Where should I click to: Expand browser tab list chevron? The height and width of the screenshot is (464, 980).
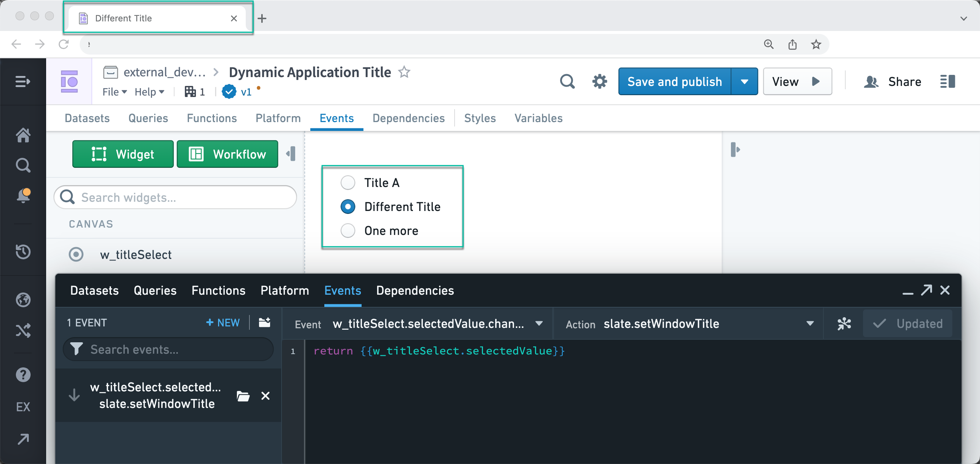(964, 18)
